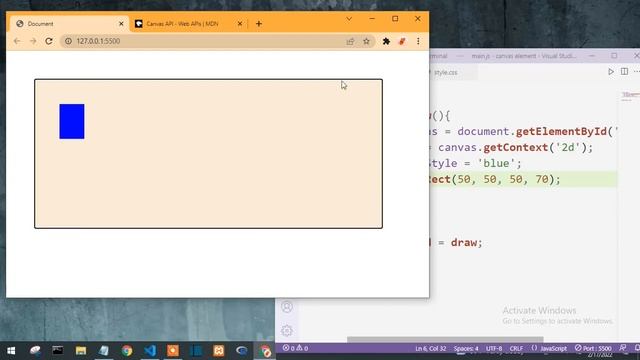Select encoding UTF-8 in status bar

click(494, 349)
